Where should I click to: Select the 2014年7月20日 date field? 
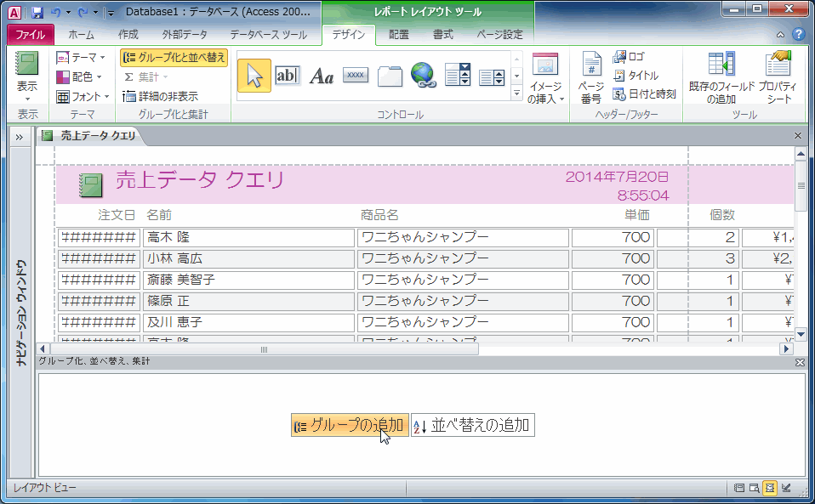617,177
